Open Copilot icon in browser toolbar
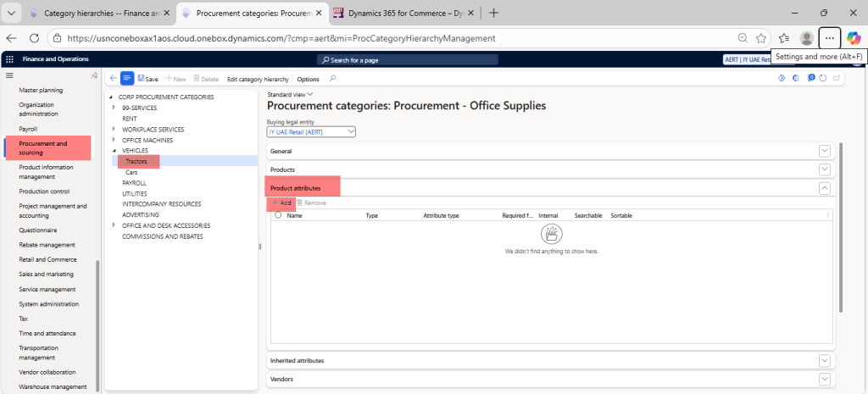The image size is (868, 394). point(854,38)
